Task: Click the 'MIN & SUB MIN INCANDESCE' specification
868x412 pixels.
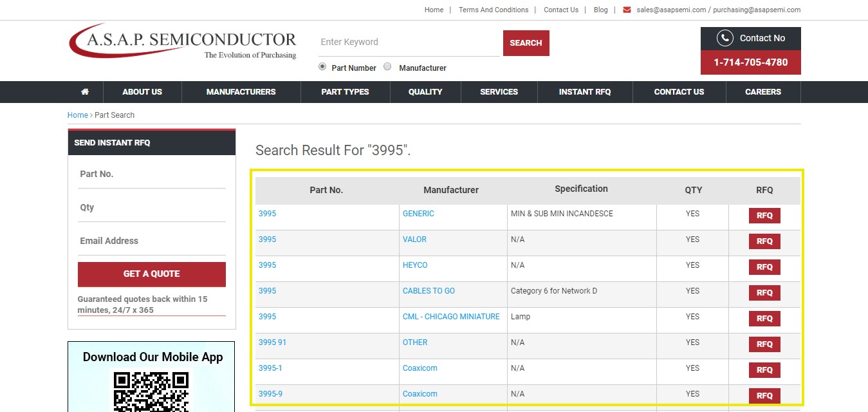Action: 562,214
